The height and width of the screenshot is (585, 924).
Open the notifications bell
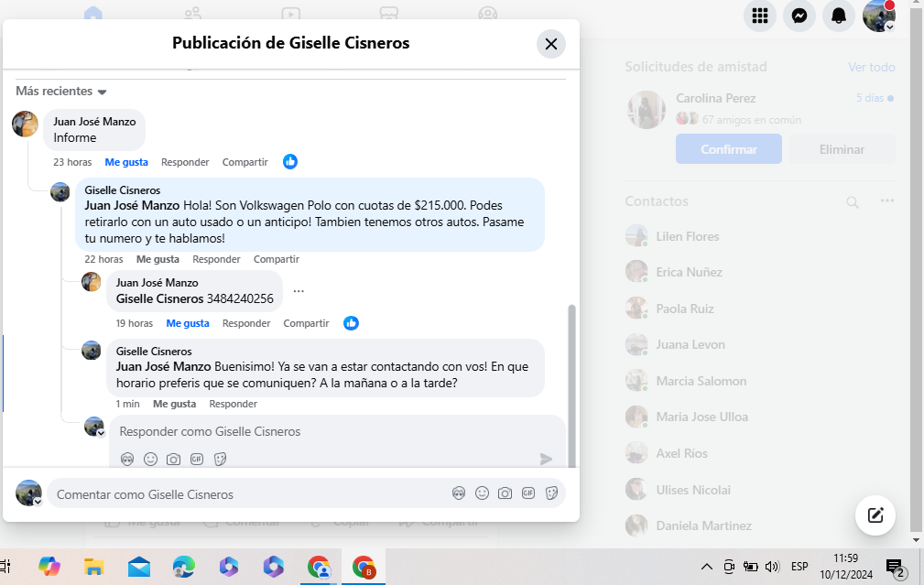click(839, 16)
